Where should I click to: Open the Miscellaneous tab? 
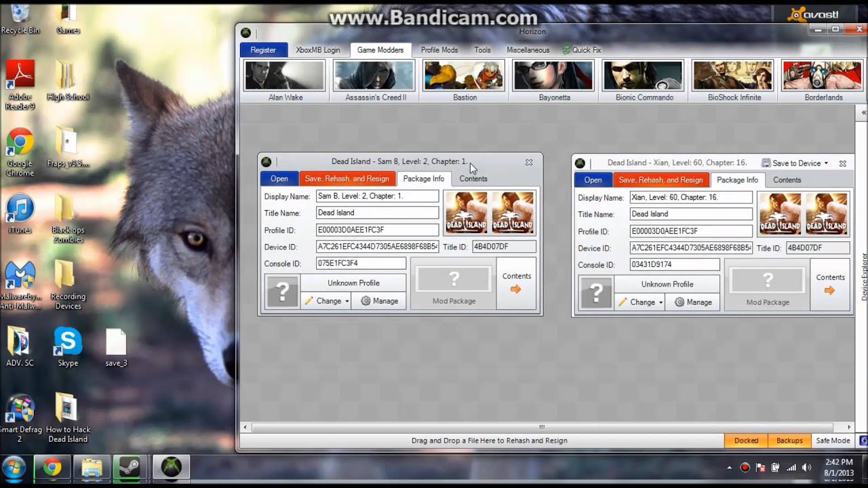pyautogui.click(x=528, y=49)
